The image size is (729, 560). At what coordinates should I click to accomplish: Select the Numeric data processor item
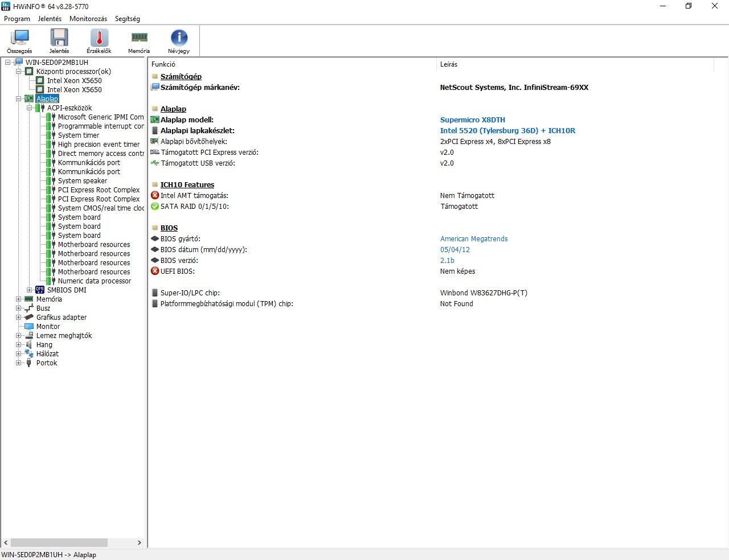pyautogui.click(x=95, y=281)
